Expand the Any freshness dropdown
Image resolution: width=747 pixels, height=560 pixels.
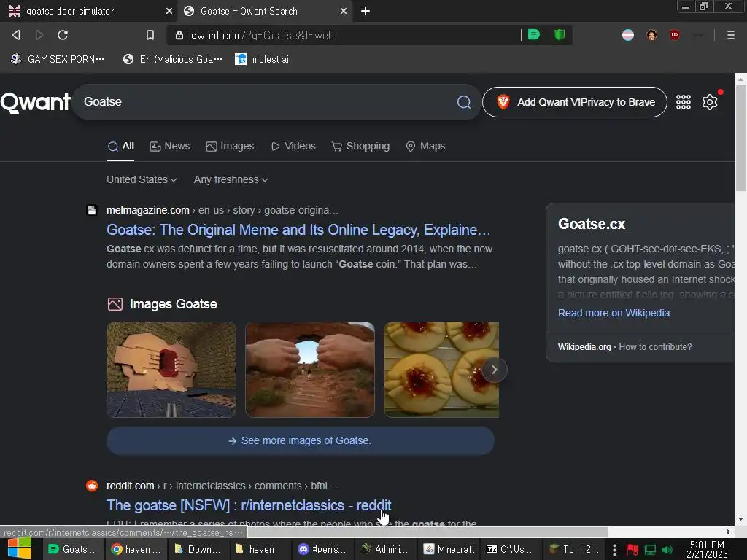[x=231, y=179]
